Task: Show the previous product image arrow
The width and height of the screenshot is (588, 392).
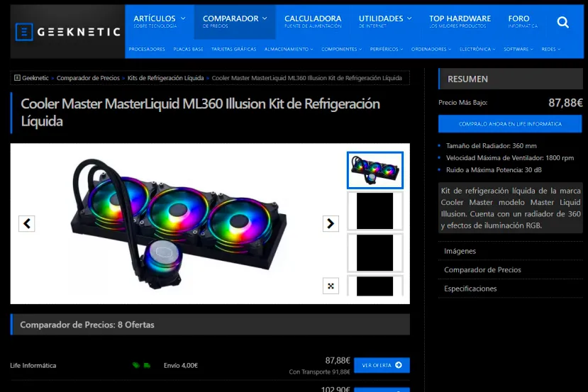Action: (x=27, y=223)
